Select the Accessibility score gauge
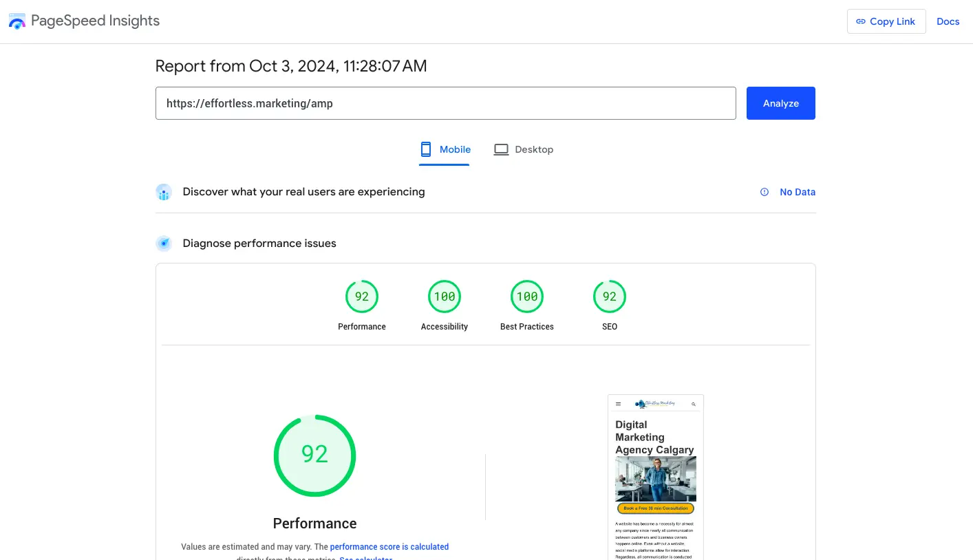Viewport: 973px width, 560px height. [445, 297]
